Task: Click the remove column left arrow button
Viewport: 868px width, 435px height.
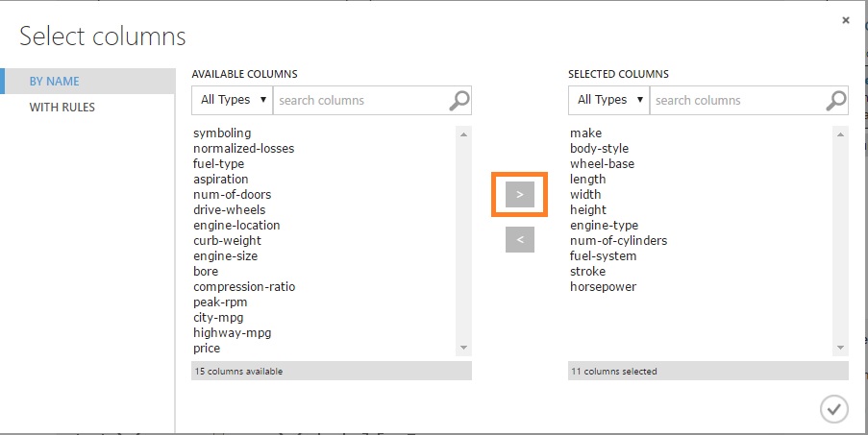Action: pos(519,240)
